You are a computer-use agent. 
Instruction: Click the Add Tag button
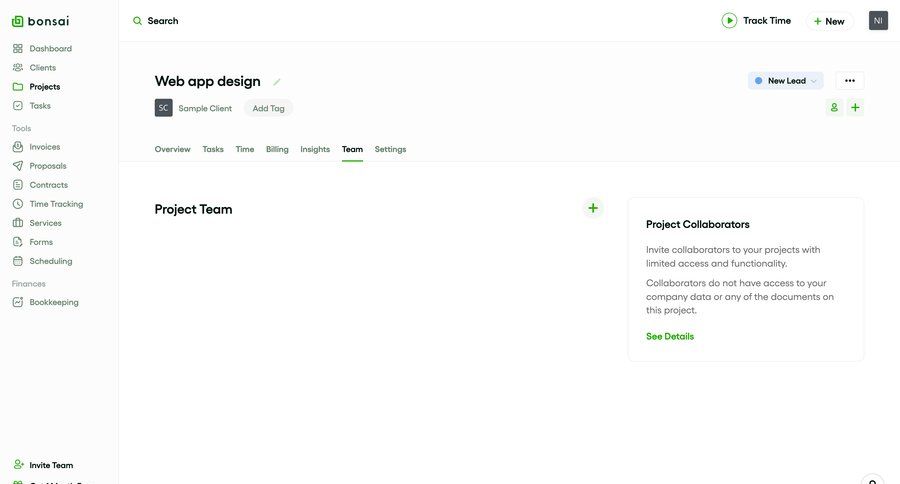pos(269,108)
